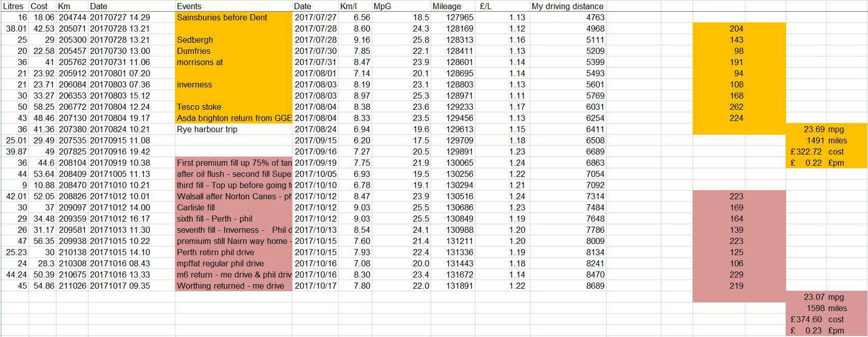
Task: Click 'third fill - Top up' cell
Action: (x=234, y=185)
